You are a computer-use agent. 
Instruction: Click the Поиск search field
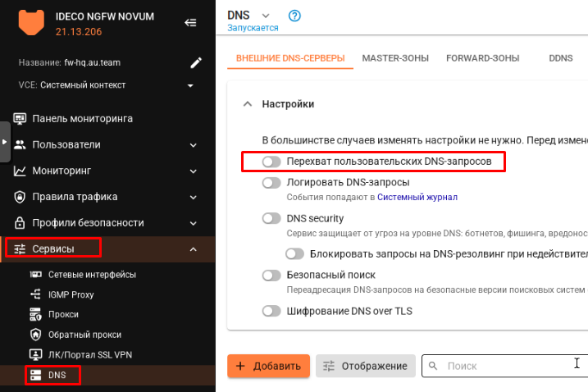point(500,366)
